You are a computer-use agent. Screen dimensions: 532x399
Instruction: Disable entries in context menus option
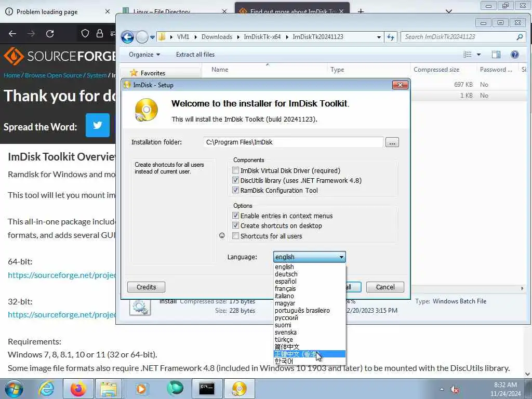point(235,216)
